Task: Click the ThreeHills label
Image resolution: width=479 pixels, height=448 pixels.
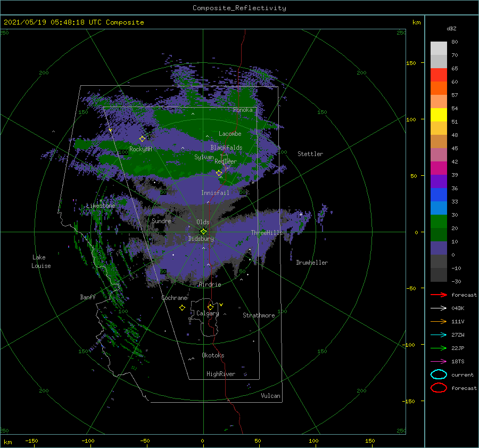Action: point(267,233)
